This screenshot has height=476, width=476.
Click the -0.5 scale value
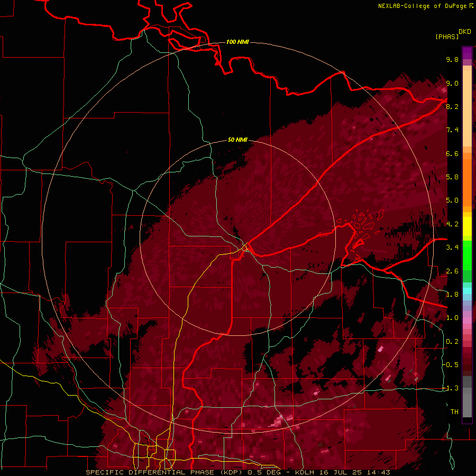(x=450, y=365)
